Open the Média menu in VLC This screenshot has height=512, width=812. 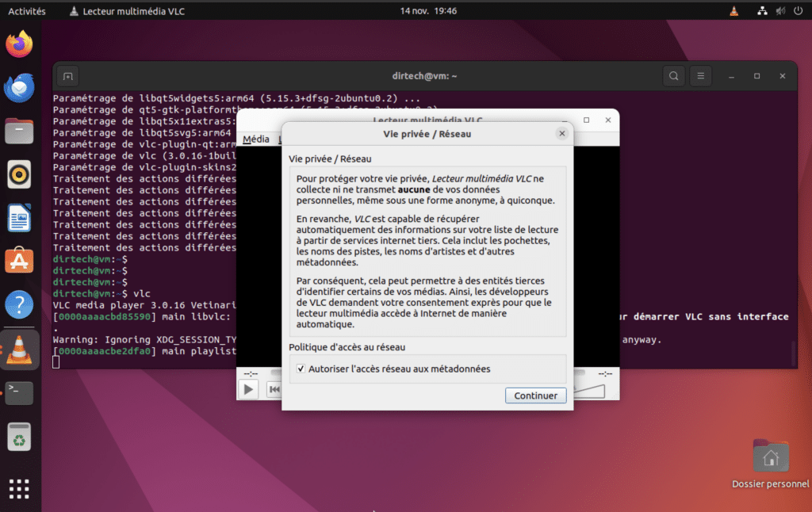tap(256, 139)
